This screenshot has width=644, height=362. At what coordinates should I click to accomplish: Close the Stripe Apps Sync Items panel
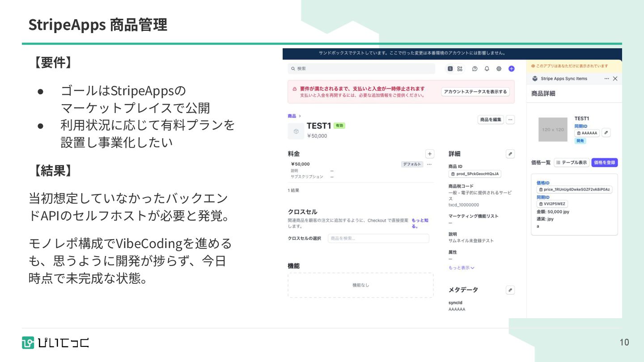pyautogui.click(x=615, y=79)
